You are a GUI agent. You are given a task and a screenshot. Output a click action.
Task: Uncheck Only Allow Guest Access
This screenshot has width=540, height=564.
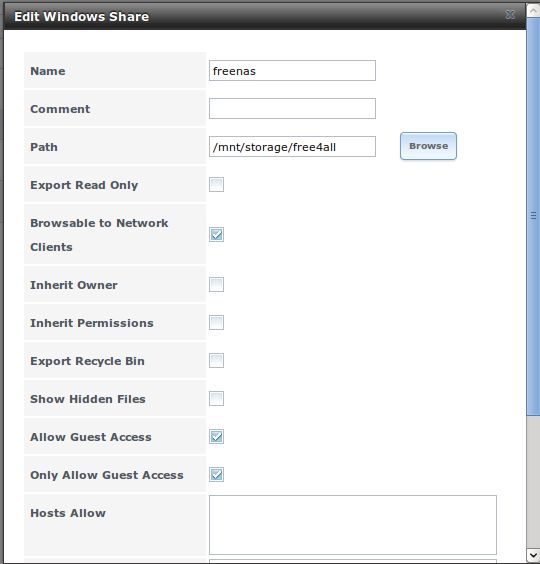pos(216,474)
